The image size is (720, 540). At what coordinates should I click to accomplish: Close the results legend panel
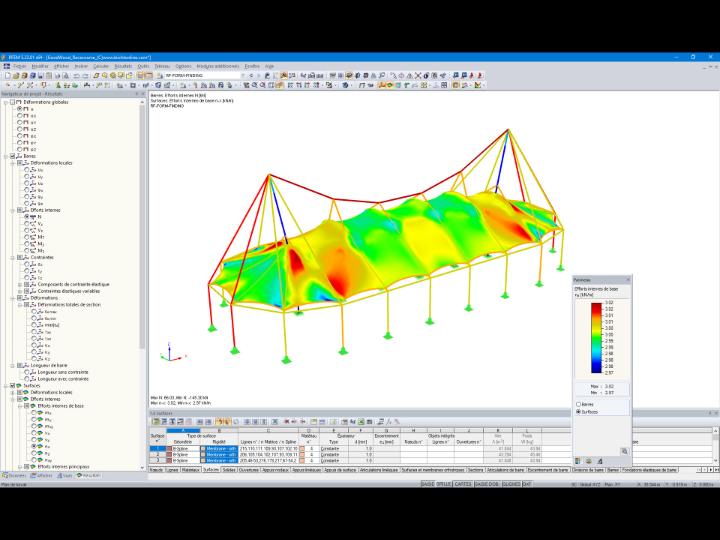click(x=628, y=280)
